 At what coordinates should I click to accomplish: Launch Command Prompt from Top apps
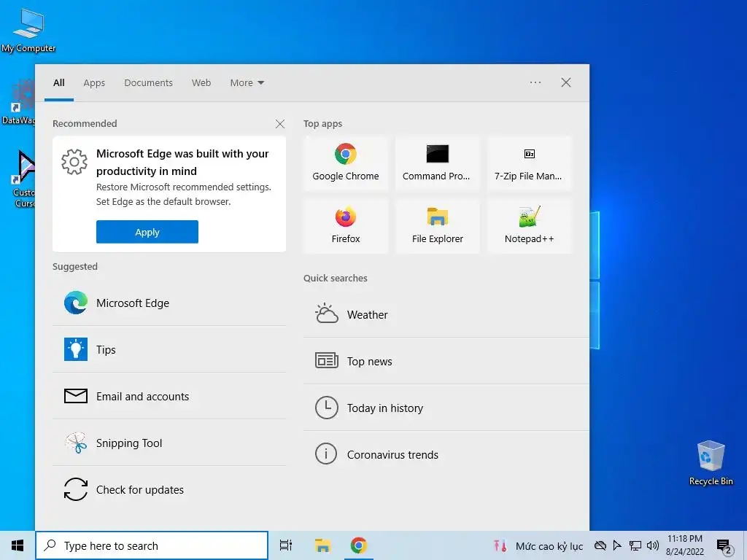click(437, 163)
